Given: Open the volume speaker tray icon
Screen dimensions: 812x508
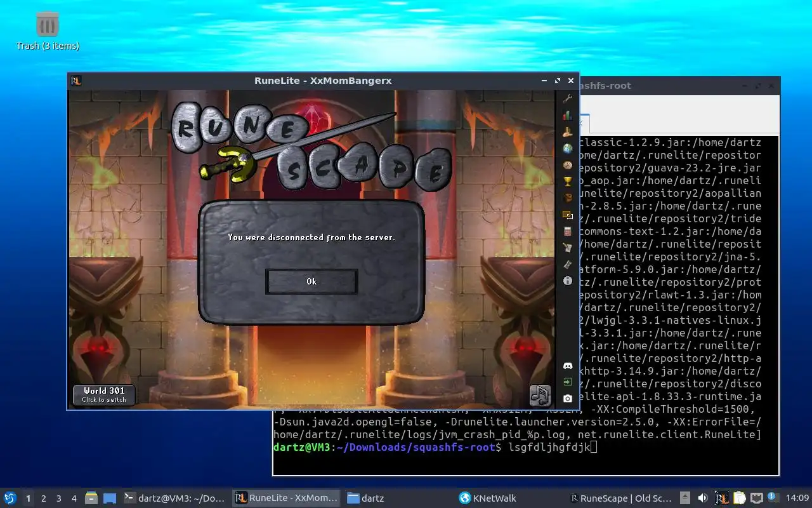Looking at the screenshot, I should [703, 498].
